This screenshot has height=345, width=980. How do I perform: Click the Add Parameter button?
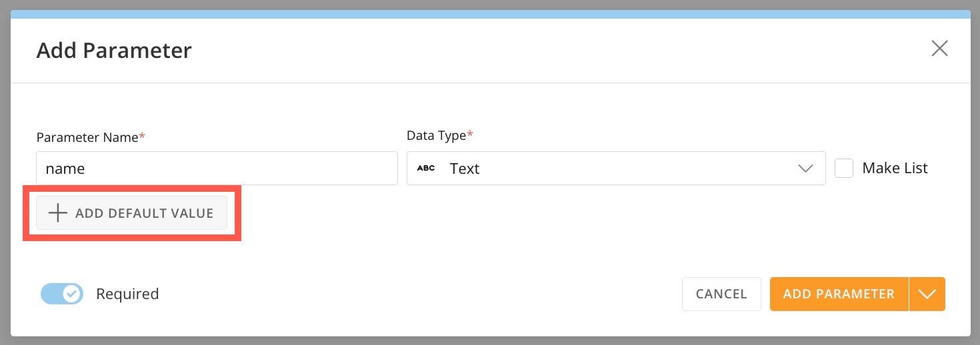(839, 294)
